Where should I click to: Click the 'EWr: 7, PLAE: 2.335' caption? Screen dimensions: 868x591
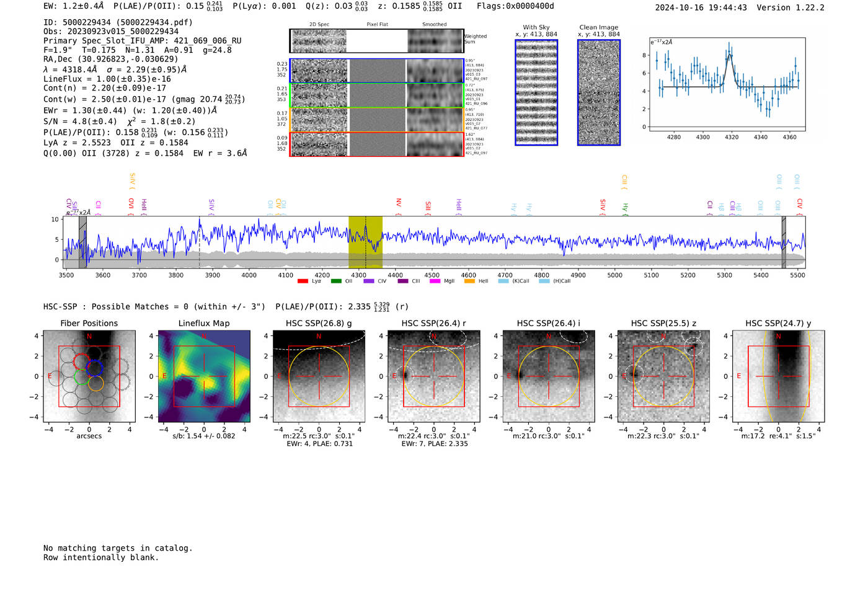434,444
